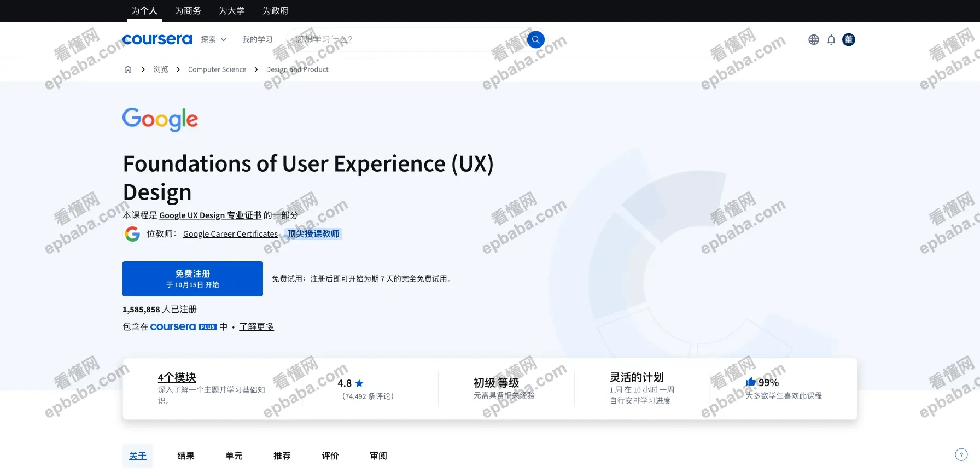Open the 4个模块 link
980x473 pixels.
click(177, 377)
